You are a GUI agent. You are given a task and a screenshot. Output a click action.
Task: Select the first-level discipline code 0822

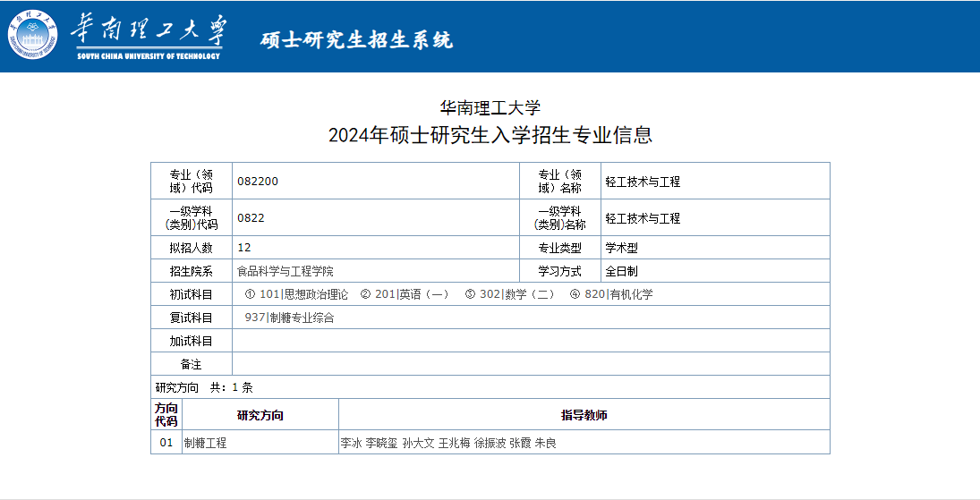coord(251,218)
